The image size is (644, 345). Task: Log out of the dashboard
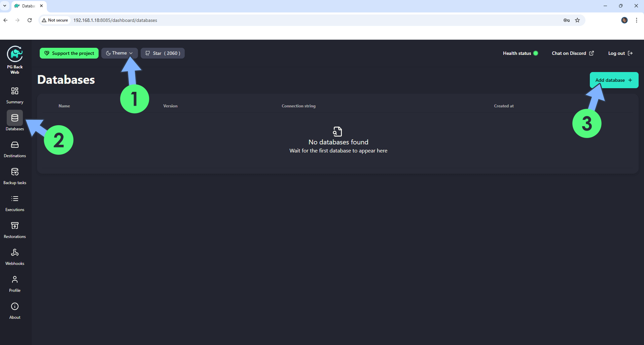[x=620, y=53]
